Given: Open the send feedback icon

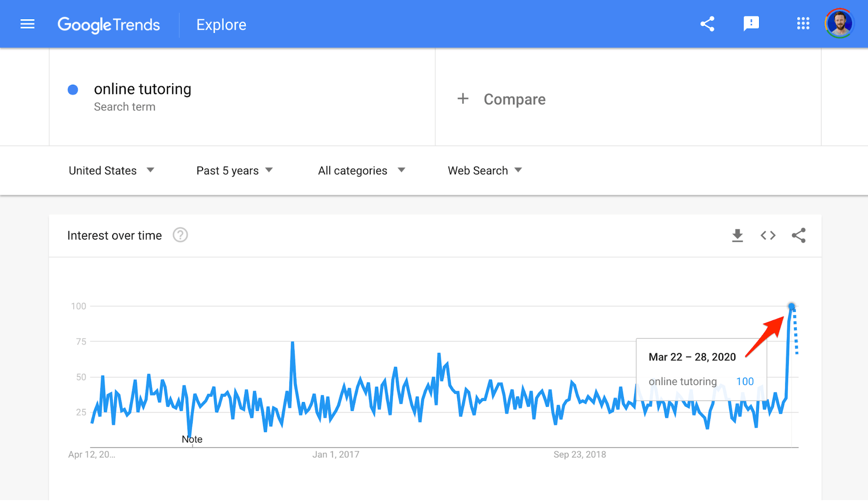Looking at the screenshot, I should point(751,24).
